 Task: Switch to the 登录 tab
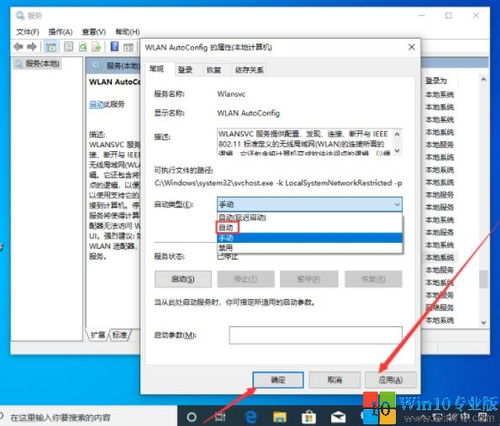click(185, 70)
